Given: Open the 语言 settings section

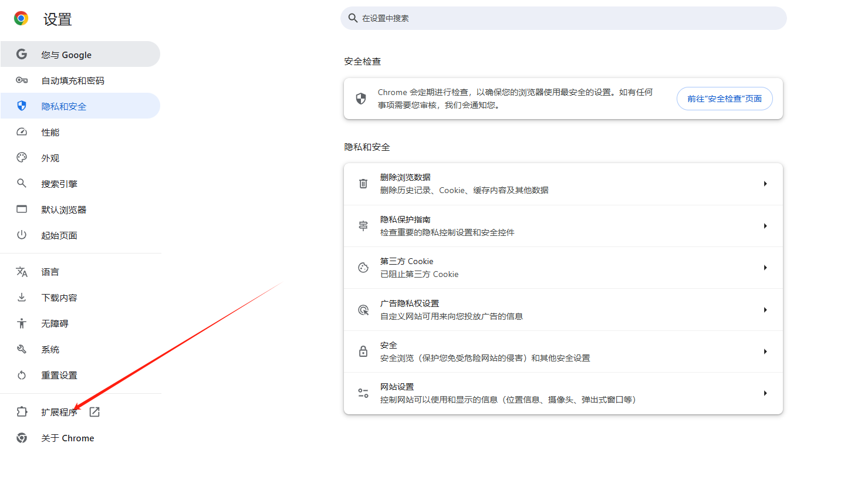Looking at the screenshot, I should (80, 272).
